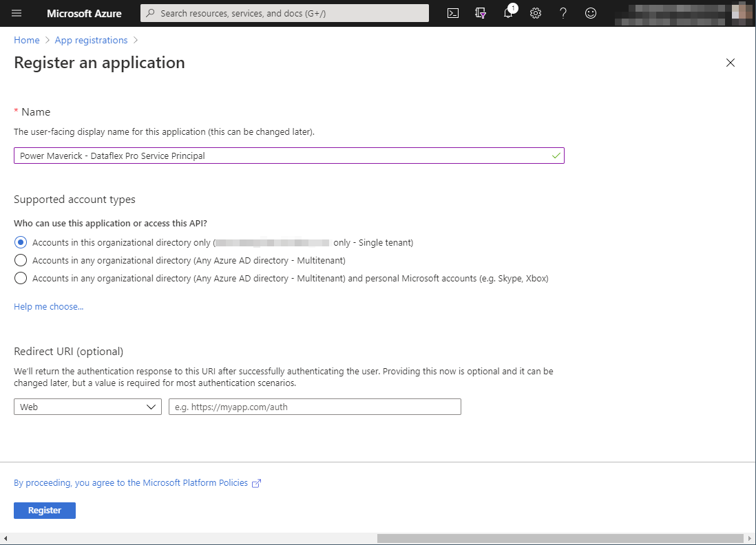Select Multitenant Azure AD directory option
Image resolution: width=756 pixels, height=545 pixels.
click(x=21, y=260)
